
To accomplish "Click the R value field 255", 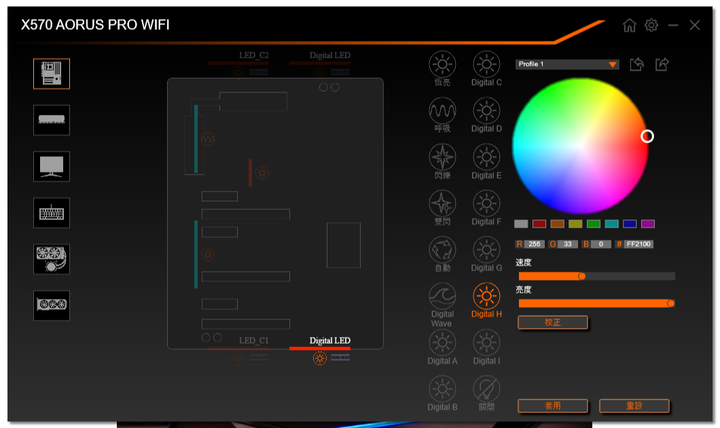I will coord(534,244).
